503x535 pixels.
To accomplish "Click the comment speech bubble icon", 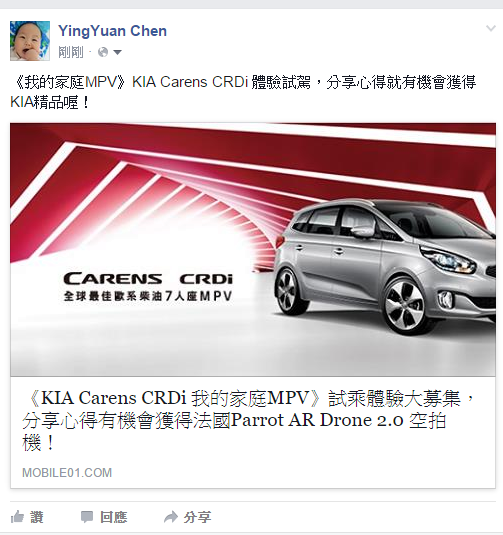I will (87, 517).
